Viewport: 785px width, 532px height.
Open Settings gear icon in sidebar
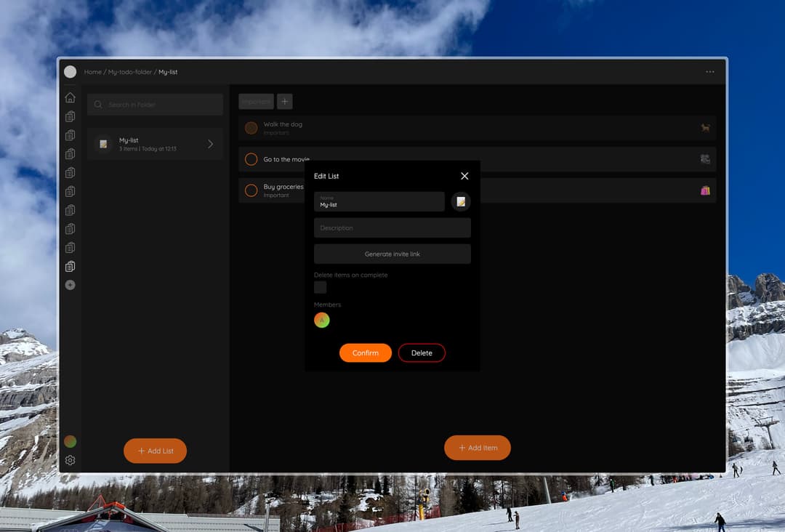pyautogui.click(x=70, y=460)
